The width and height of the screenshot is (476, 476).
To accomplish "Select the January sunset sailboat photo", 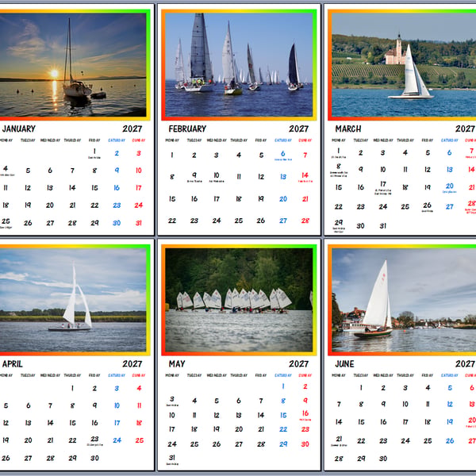I will coord(72,65).
